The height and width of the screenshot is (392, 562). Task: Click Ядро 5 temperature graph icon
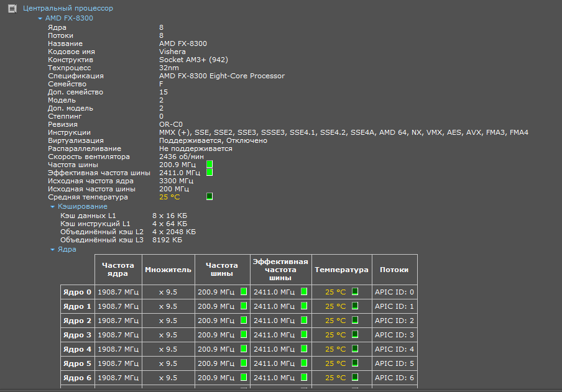click(355, 363)
